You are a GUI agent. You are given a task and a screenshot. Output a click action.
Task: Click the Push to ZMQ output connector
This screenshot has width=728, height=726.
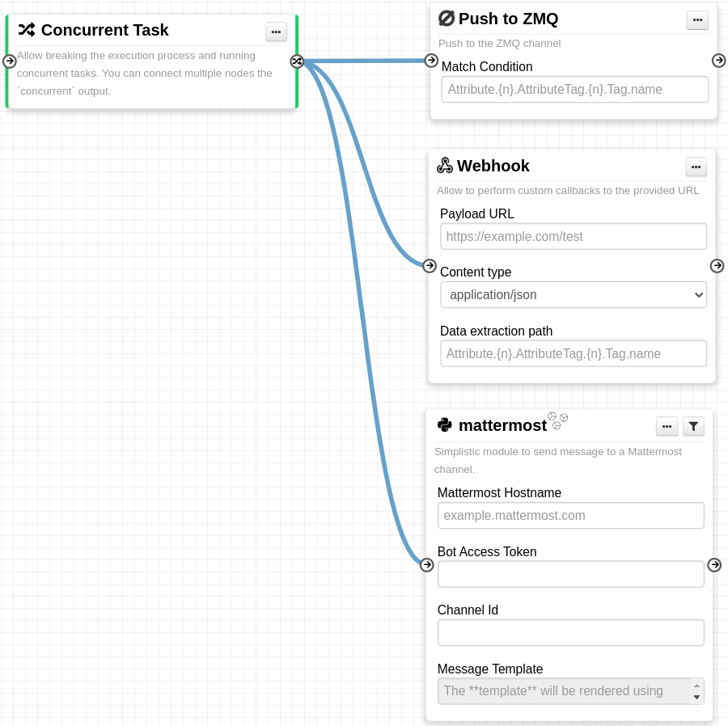point(718,61)
